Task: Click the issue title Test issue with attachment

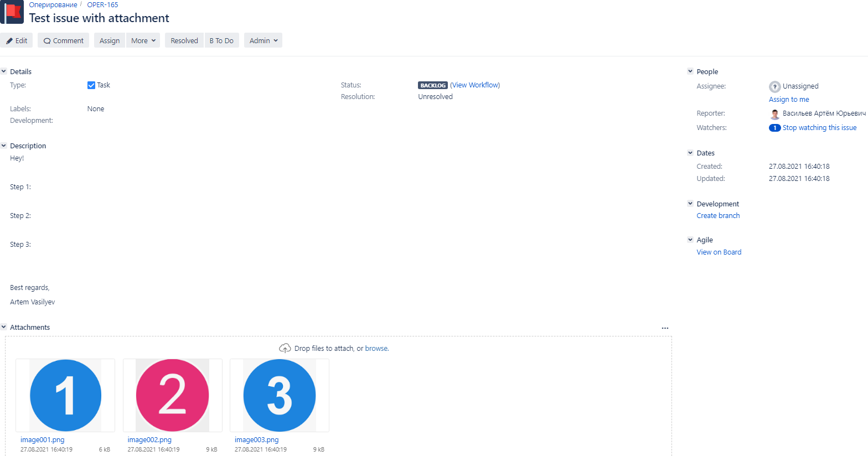Action: pyautogui.click(x=99, y=18)
